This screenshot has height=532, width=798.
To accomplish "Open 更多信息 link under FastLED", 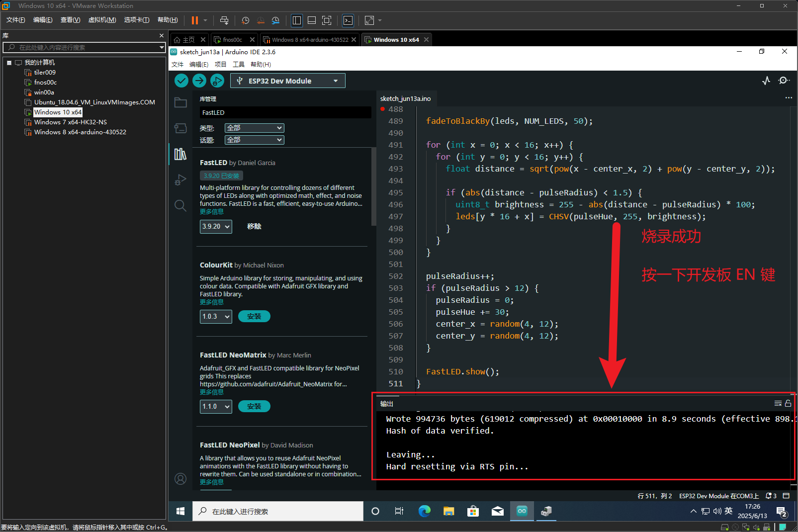I will (x=212, y=212).
